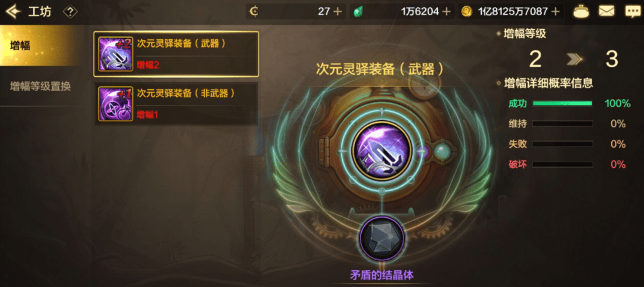644x287 pixels.
Task: Select 次元灵驿装备（非武器）list entry
Action: [x=176, y=104]
